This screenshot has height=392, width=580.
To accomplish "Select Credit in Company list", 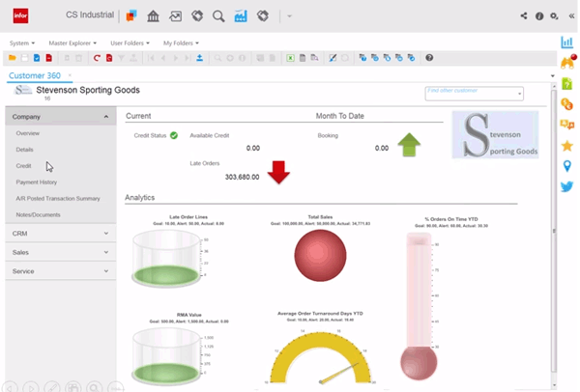I will [x=23, y=165].
